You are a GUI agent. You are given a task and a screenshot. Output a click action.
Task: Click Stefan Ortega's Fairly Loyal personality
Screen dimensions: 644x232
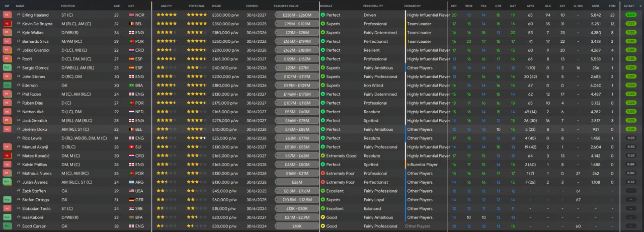coord(375,200)
